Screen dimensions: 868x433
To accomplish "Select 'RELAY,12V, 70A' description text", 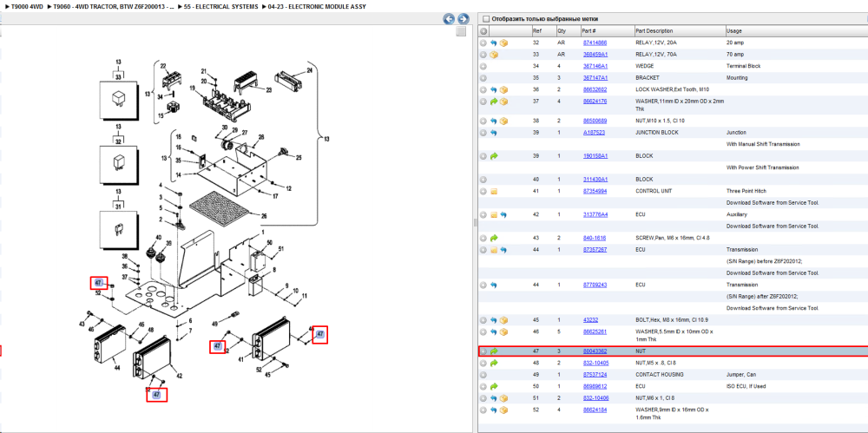I will tap(656, 55).
